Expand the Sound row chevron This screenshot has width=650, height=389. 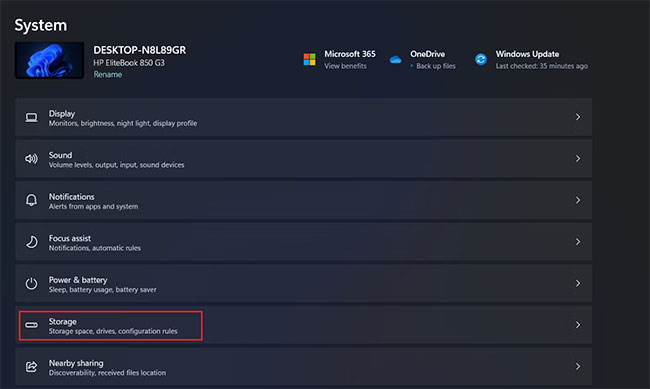click(578, 159)
